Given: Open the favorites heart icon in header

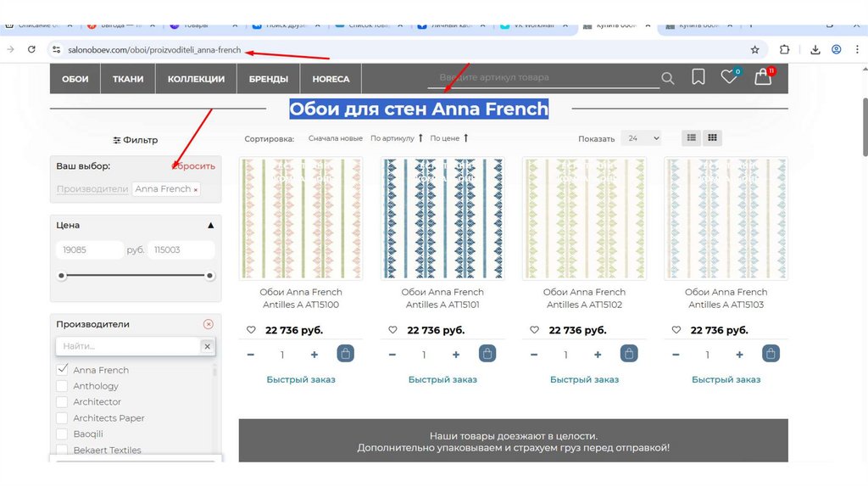Looking at the screenshot, I should pos(728,77).
